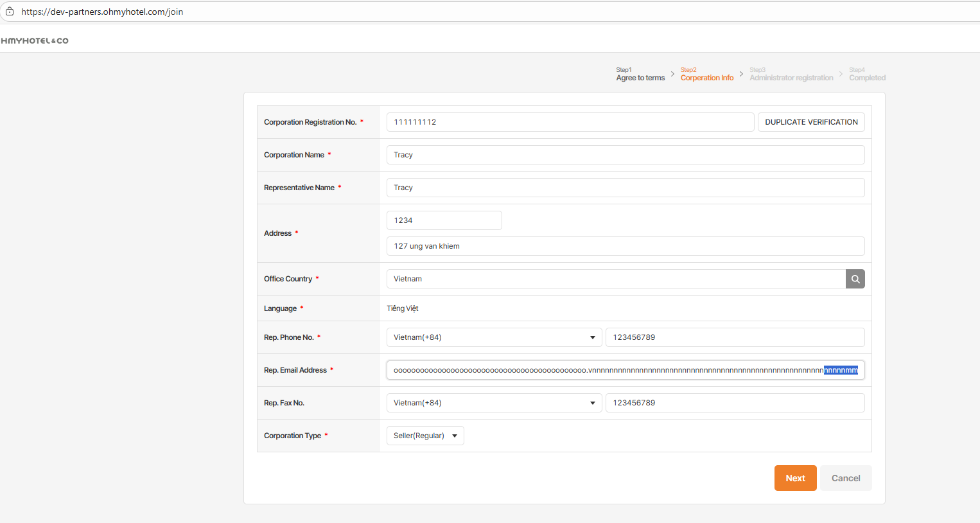Edit the Representative Name field

pyautogui.click(x=625, y=188)
